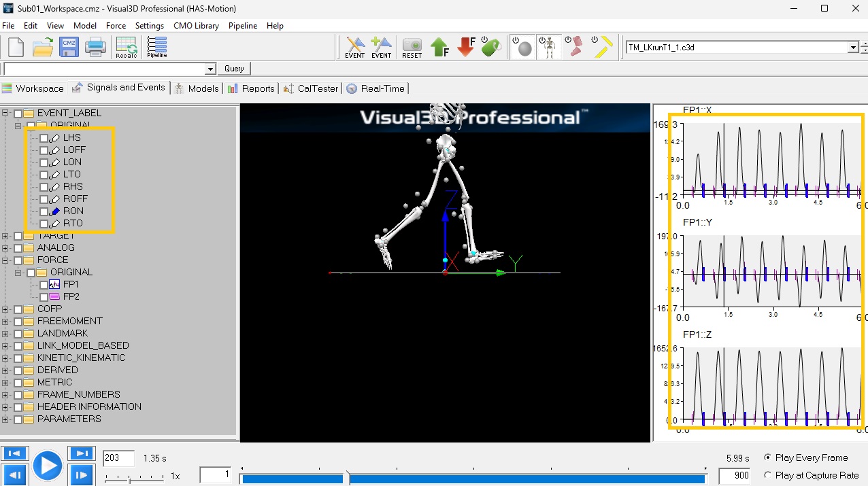The height and width of the screenshot is (486, 868).
Task: Switch to the Workspace tab
Action: point(33,88)
